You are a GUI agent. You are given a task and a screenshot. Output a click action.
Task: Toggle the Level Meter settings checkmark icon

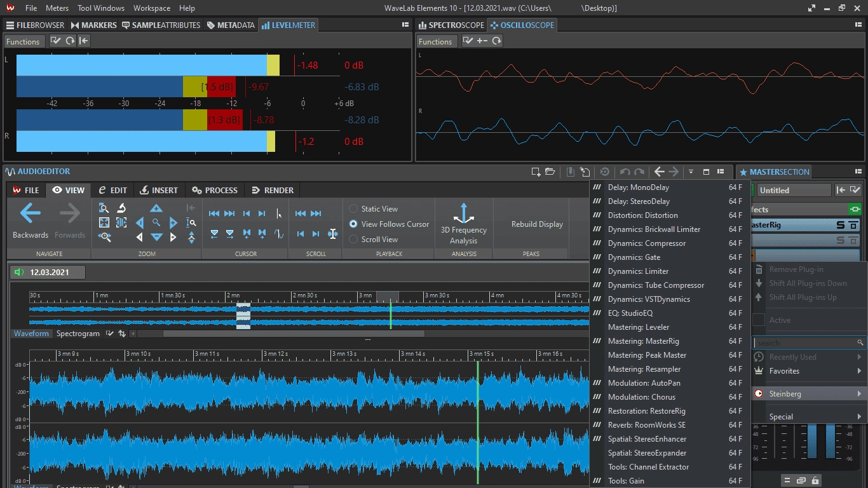pos(56,41)
